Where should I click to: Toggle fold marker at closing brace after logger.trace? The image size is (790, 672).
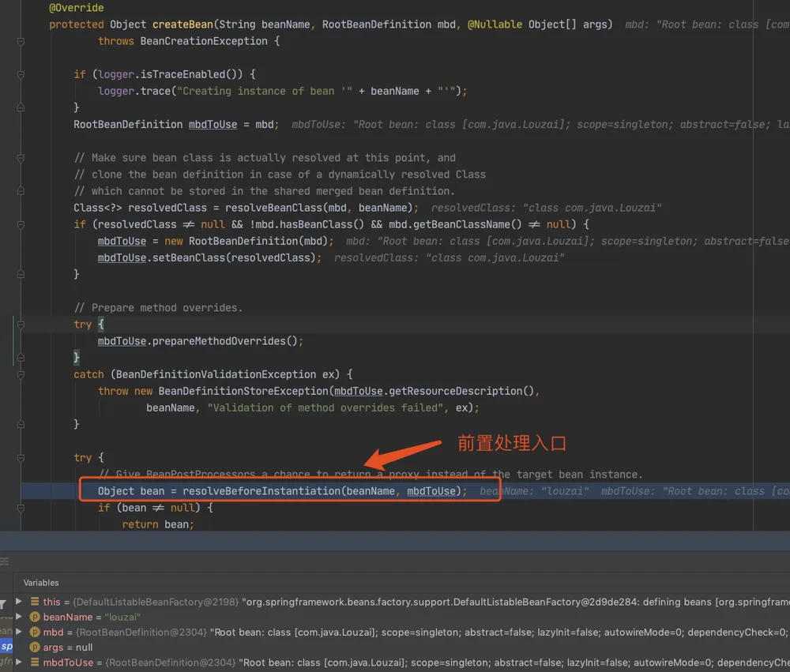pyautogui.click(x=21, y=107)
